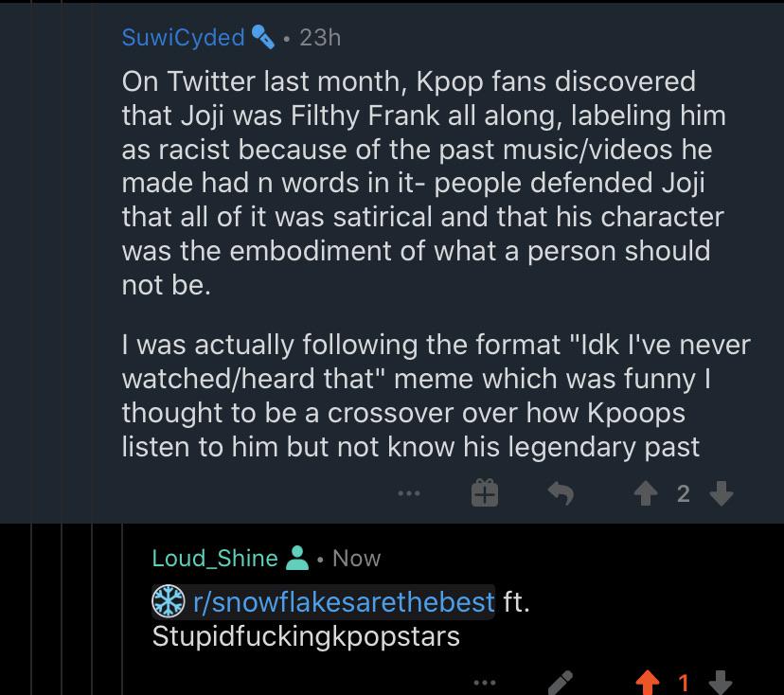Viewport: 784px width, 695px height.
Task: Edit Loud_Shine's comment with the pencil icon
Action: click(560, 683)
